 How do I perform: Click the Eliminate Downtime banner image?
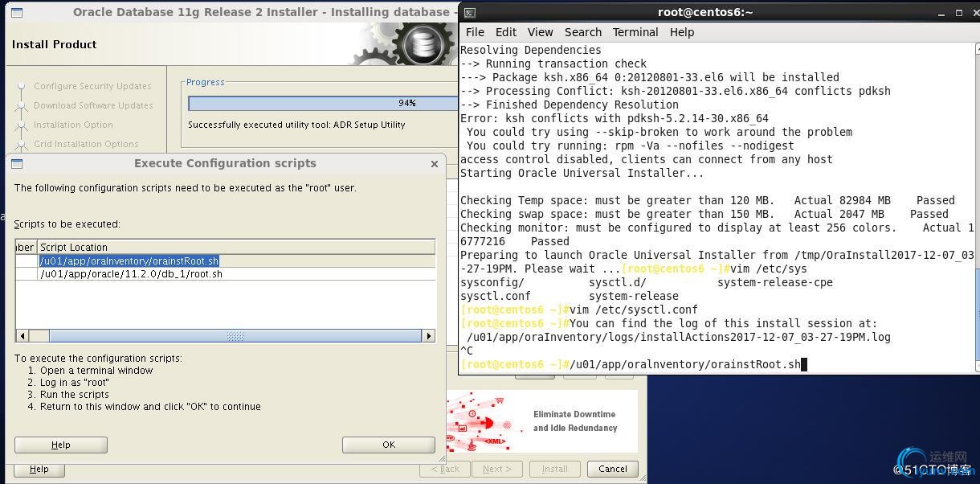click(542, 421)
